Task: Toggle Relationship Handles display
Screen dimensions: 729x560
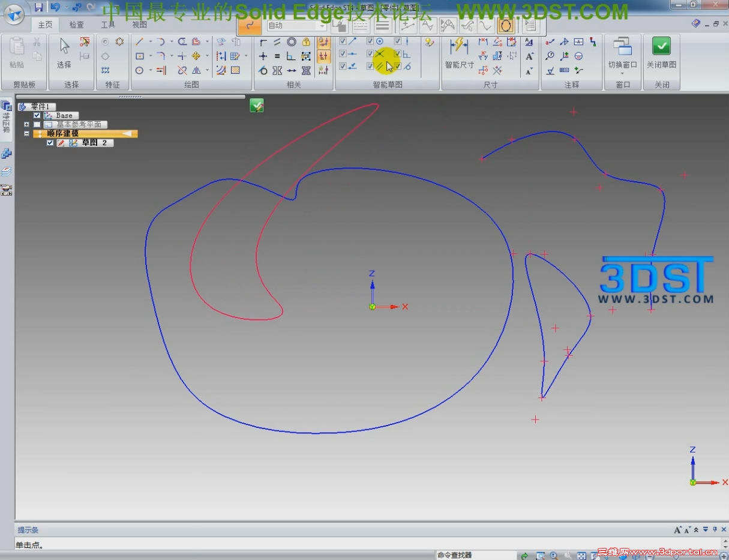Action: (x=323, y=56)
